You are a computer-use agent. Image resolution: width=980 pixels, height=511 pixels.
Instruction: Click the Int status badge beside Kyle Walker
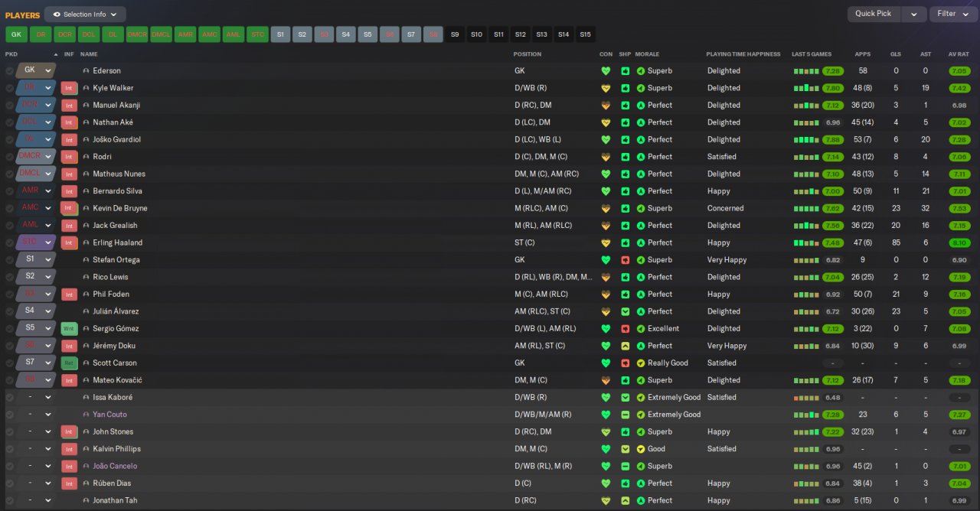click(70, 88)
